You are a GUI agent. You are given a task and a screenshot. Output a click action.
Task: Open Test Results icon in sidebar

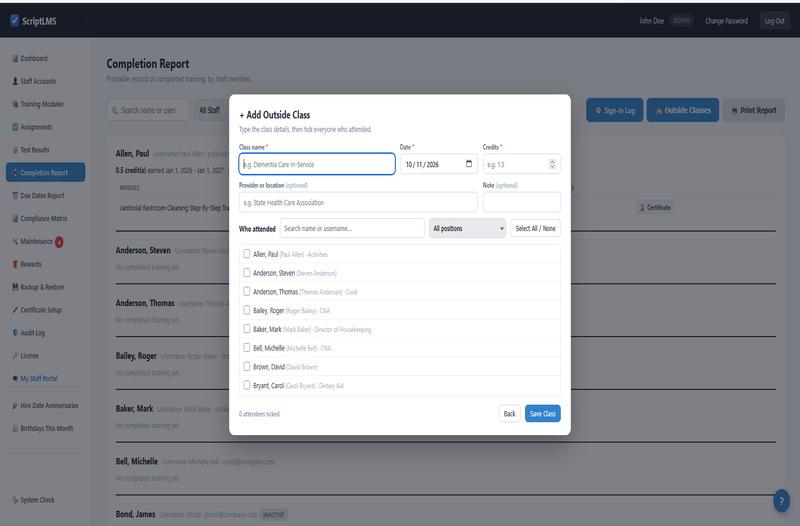[x=15, y=150]
